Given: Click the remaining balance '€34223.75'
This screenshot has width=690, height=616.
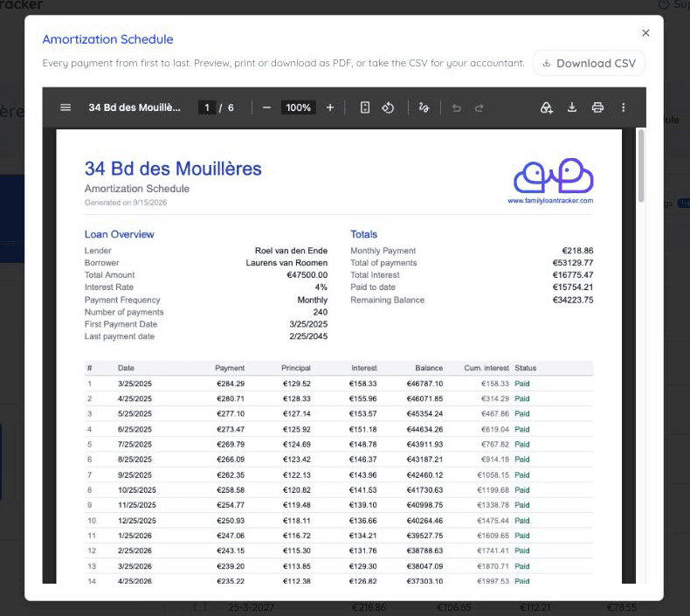Looking at the screenshot, I should tap(573, 300).
